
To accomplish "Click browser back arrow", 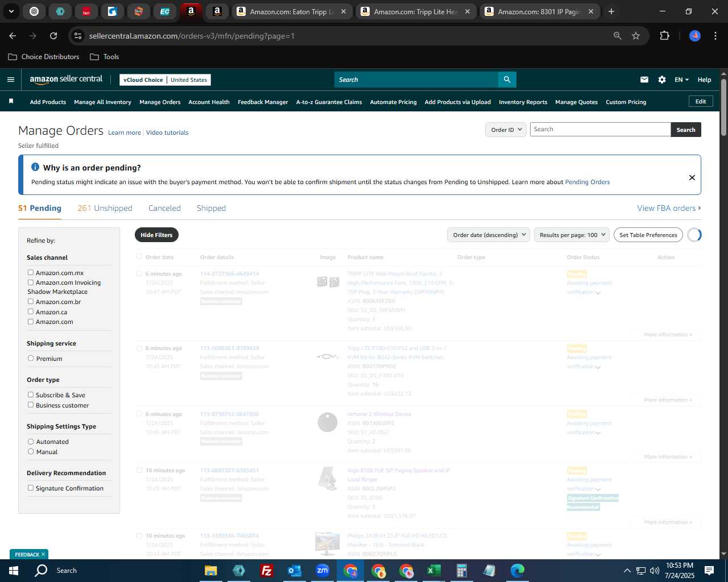I will [13, 36].
